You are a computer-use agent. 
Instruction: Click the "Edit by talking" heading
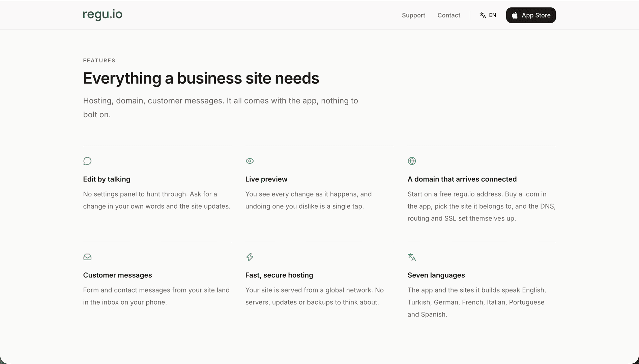(x=107, y=179)
